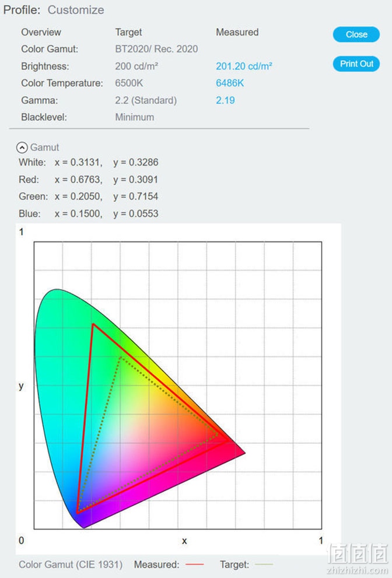The height and width of the screenshot is (578, 392).
Task: Click the green Target legend line
Action: (x=264, y=565)
